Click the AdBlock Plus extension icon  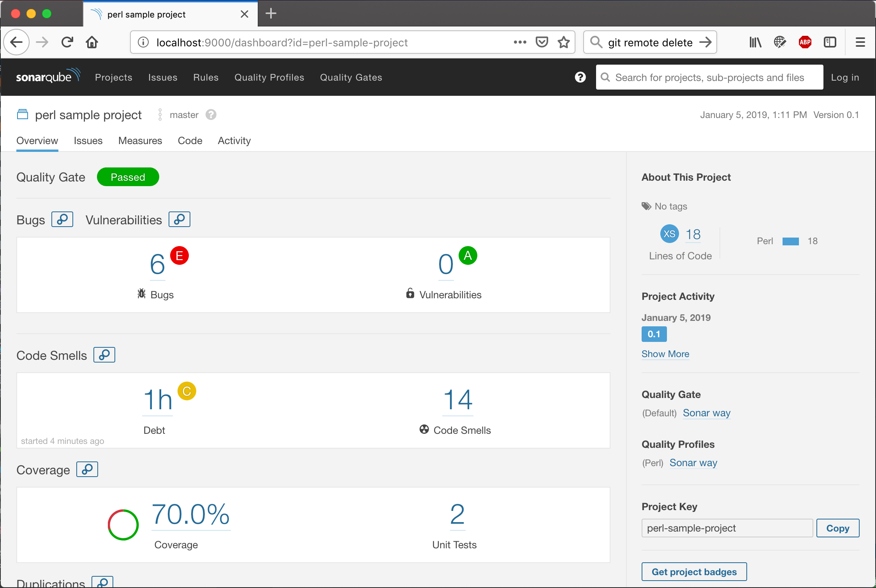(x=805, y=42)
